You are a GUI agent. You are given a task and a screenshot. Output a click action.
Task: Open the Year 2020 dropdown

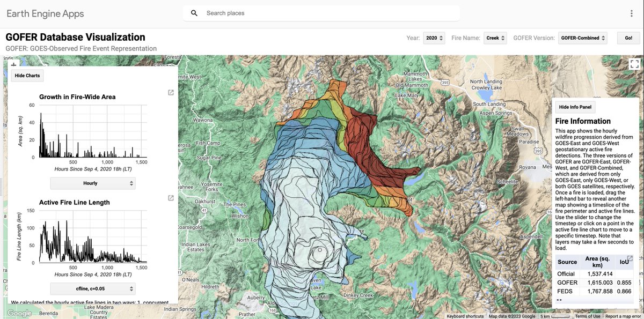434,38
